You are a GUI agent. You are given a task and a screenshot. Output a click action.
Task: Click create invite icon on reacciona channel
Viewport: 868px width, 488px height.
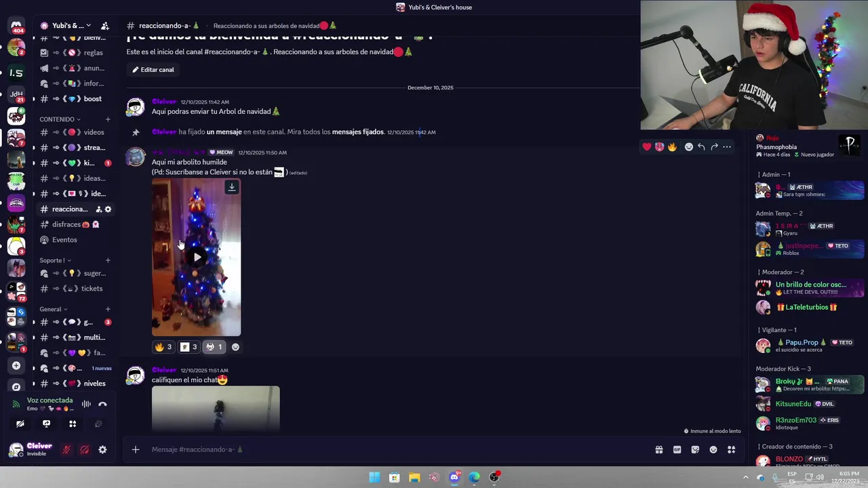click(x=98, y=209)
